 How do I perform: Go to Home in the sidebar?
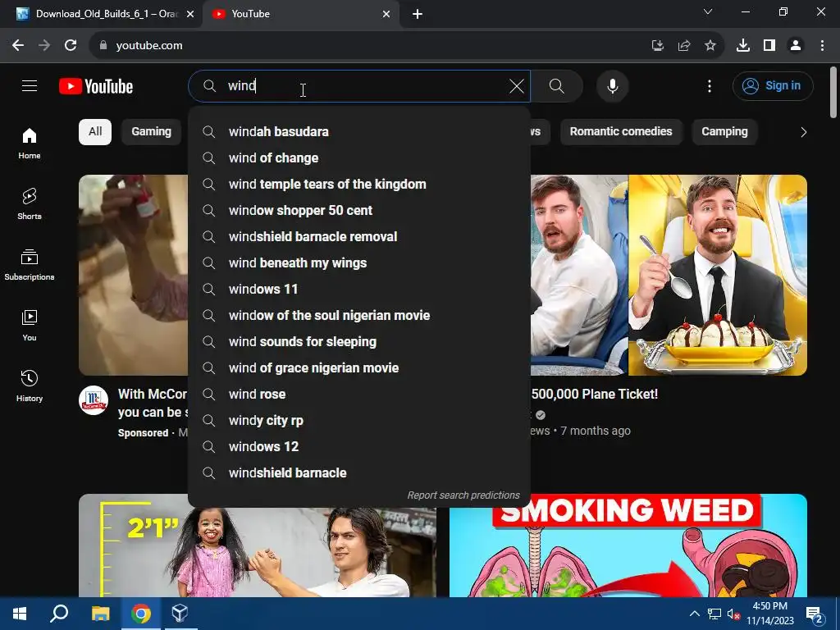[30, 144]
